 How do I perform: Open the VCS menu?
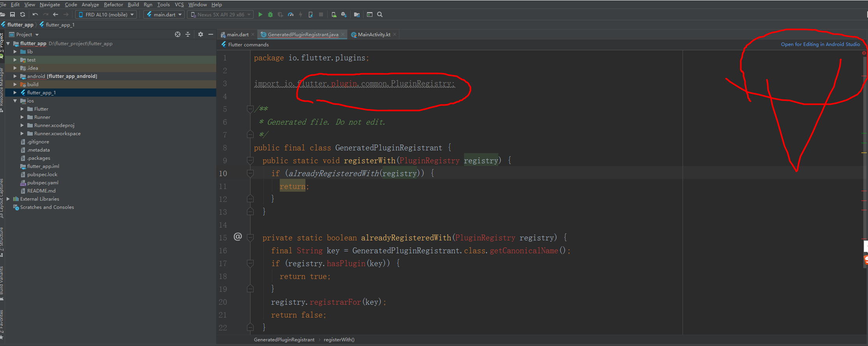coord(179,4)
